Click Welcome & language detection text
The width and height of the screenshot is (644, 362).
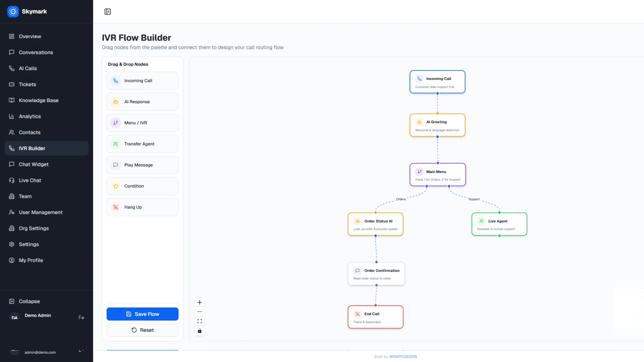[437, 130]
